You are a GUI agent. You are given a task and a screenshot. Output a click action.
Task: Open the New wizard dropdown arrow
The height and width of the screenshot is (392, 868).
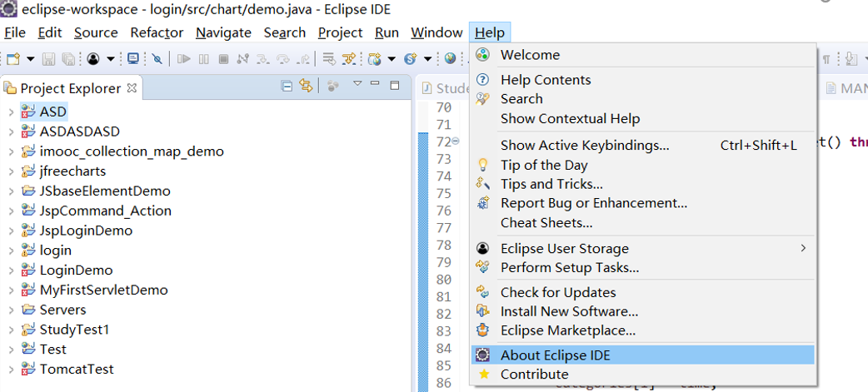[x=31, y=58]
